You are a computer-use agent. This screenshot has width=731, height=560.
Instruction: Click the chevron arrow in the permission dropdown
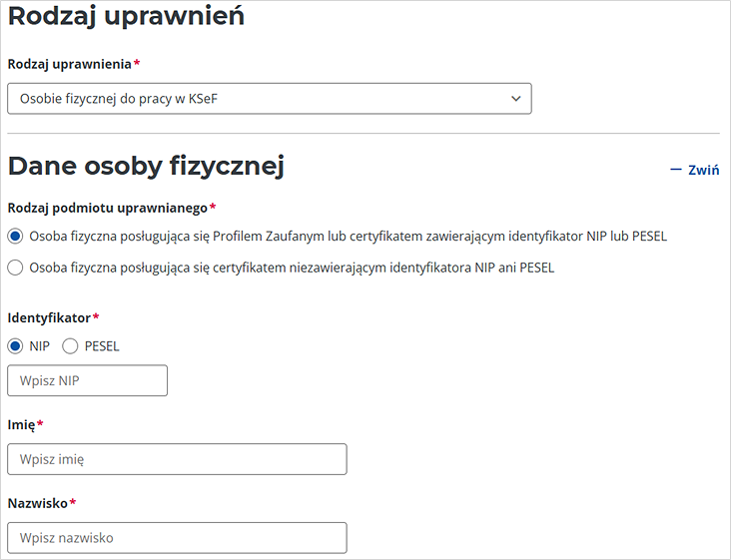click(x=516, y=99)
